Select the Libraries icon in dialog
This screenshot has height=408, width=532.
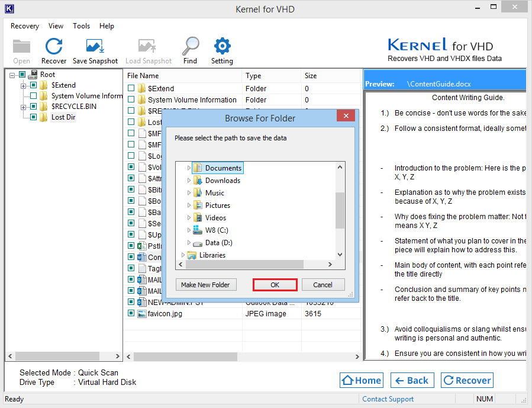(192, 255)
